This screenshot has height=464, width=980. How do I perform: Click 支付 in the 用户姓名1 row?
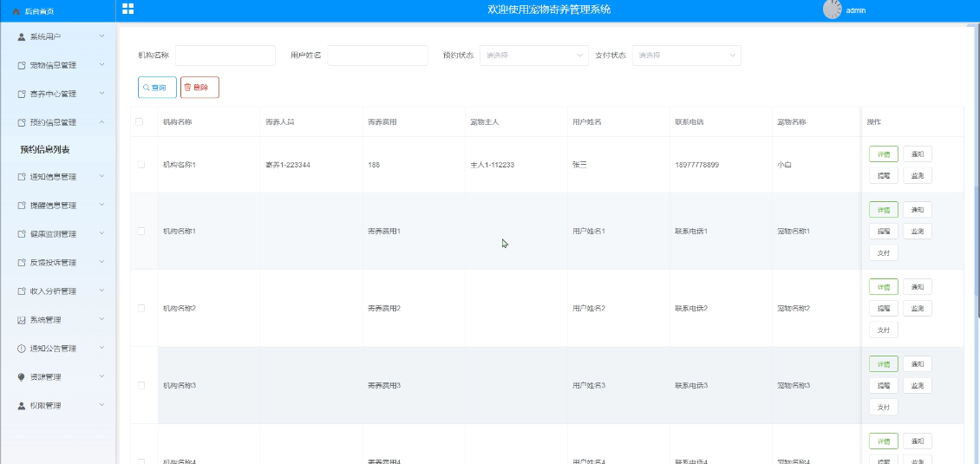click(x=883, y=252)
